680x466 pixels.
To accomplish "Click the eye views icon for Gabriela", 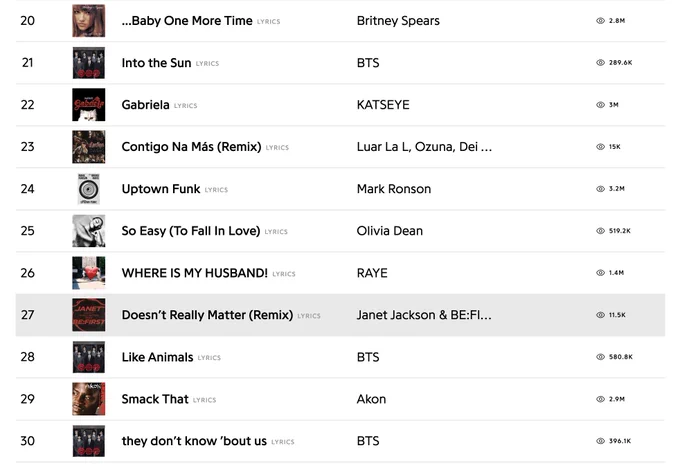I will click(x=600, y=105).
